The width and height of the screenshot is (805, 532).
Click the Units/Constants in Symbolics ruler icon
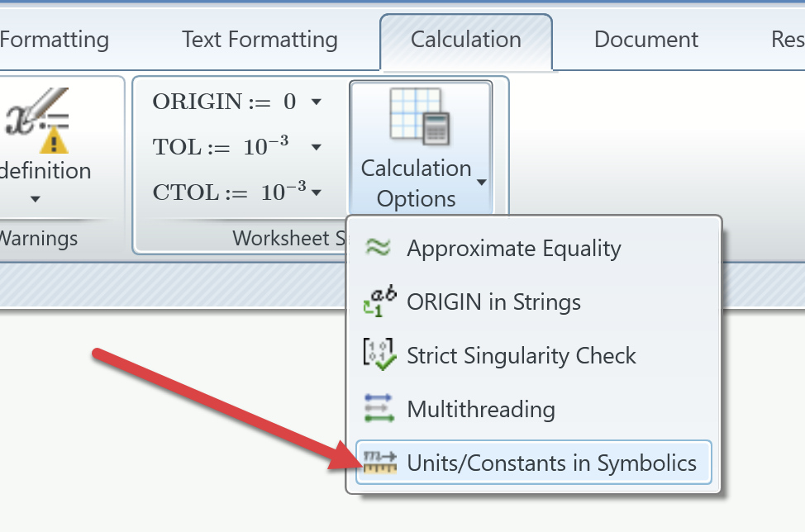[x=379, y=463]
